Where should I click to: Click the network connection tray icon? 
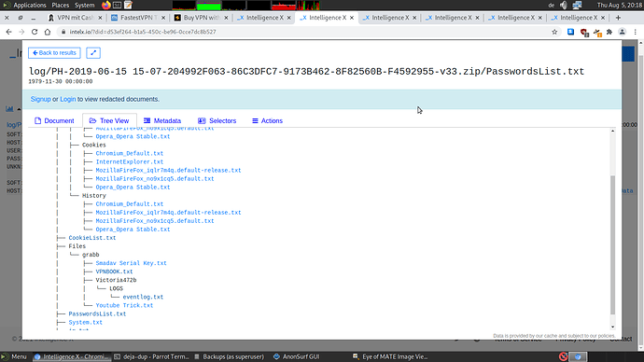tap(577, 5)
